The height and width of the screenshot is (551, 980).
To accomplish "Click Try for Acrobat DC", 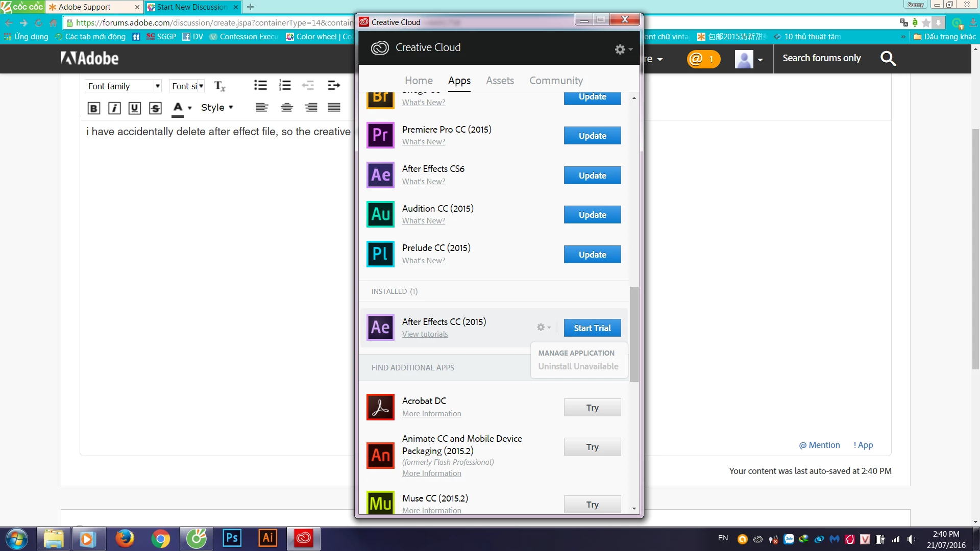I will pos(592,408).
